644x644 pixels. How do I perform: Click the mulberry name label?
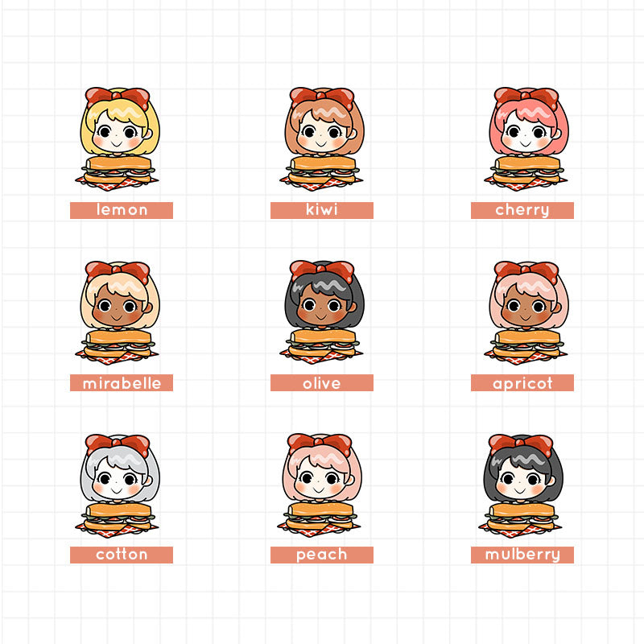(522, 555)
